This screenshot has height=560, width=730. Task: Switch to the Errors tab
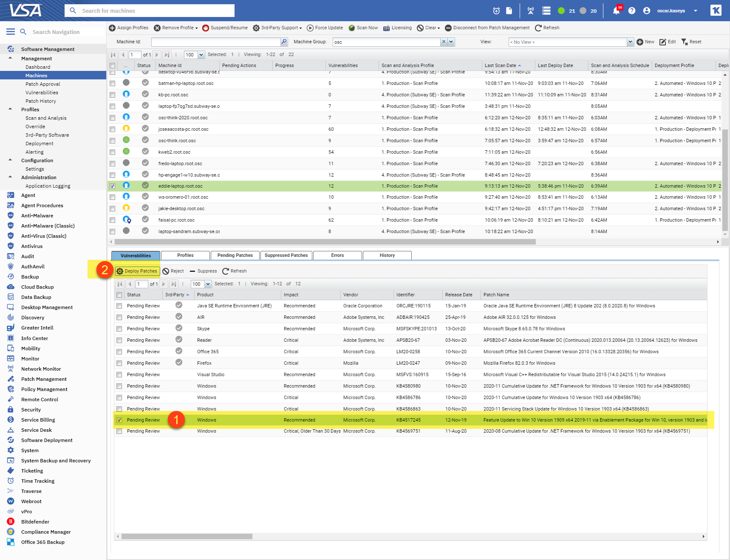click(x=337, y=255)
